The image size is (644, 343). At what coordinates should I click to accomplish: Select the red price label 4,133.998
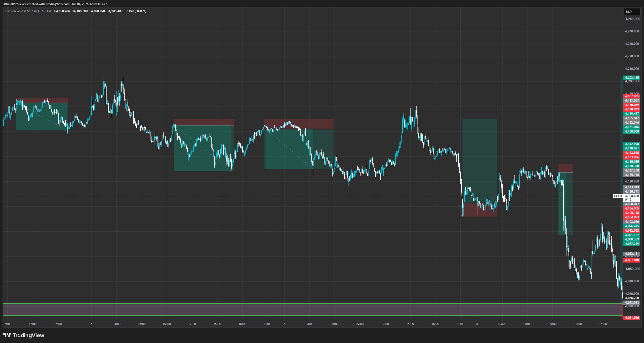(631, 153)
